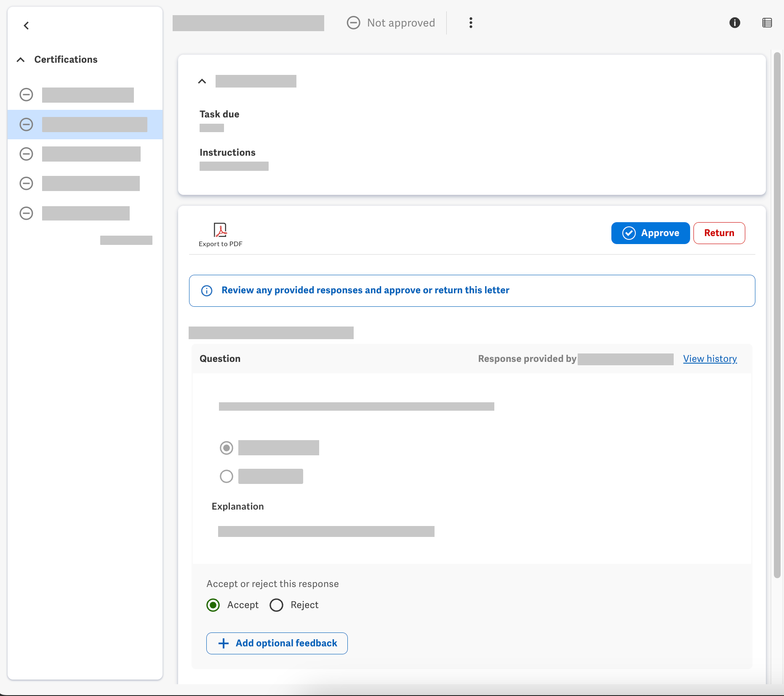
Task: Open View history link
Action: 709,359
